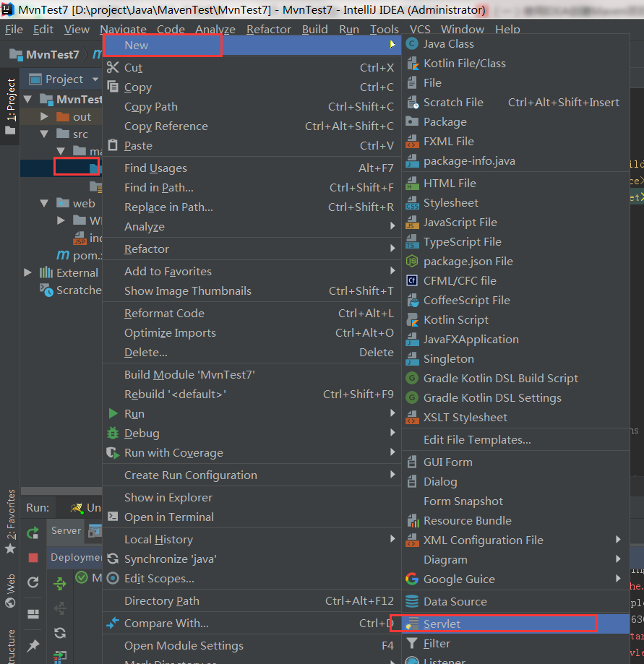Viewport: 644px width, 664px height.
Task: Click MvnTest7 breadcrumb in navigation bar
Action: [45, 55]
